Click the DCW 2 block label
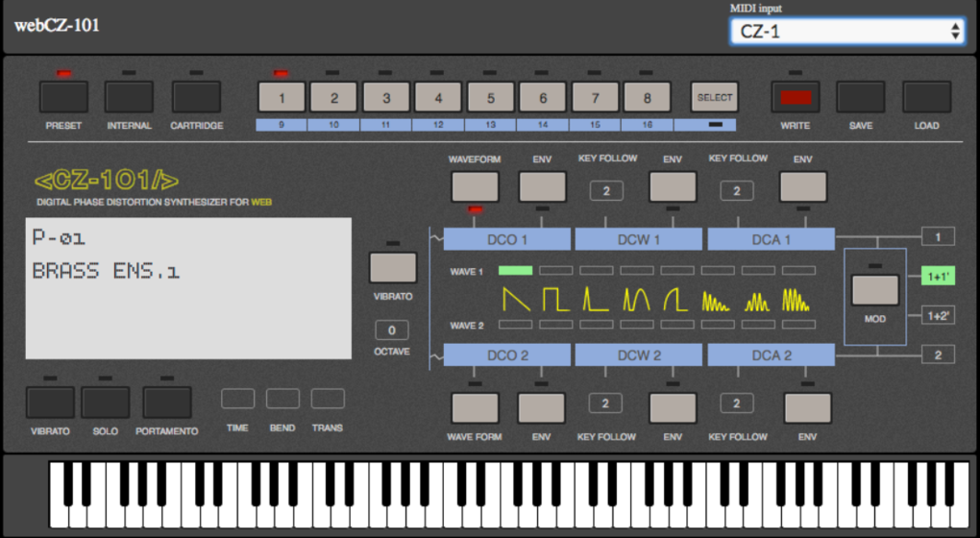 click(x=639, y=355)
